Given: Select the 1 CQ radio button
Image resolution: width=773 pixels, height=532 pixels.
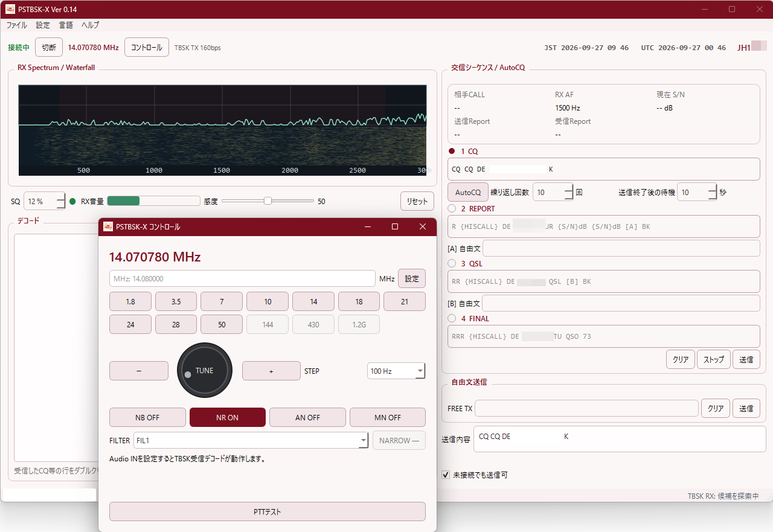Looking at the screenshot, I should point(452,151).
